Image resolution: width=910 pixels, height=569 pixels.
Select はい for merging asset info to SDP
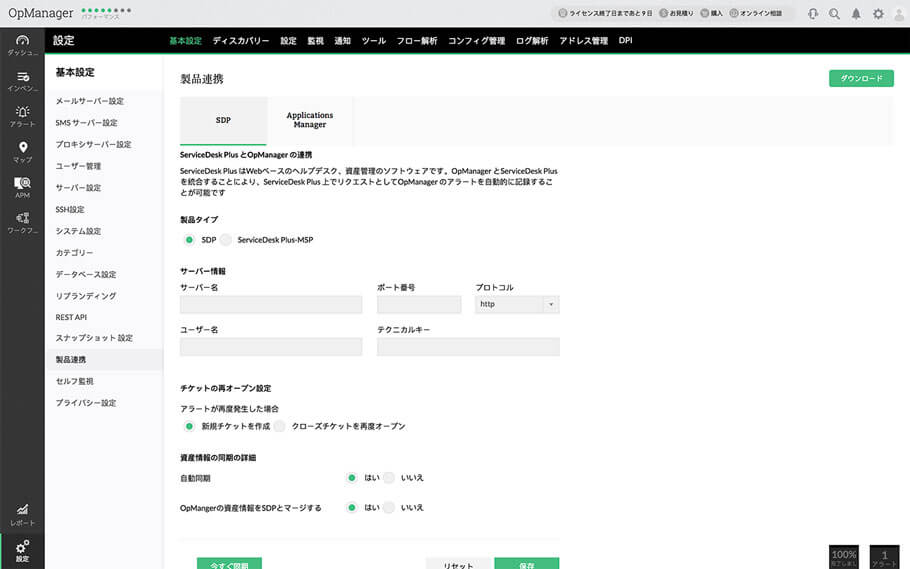tap(352, 507)
